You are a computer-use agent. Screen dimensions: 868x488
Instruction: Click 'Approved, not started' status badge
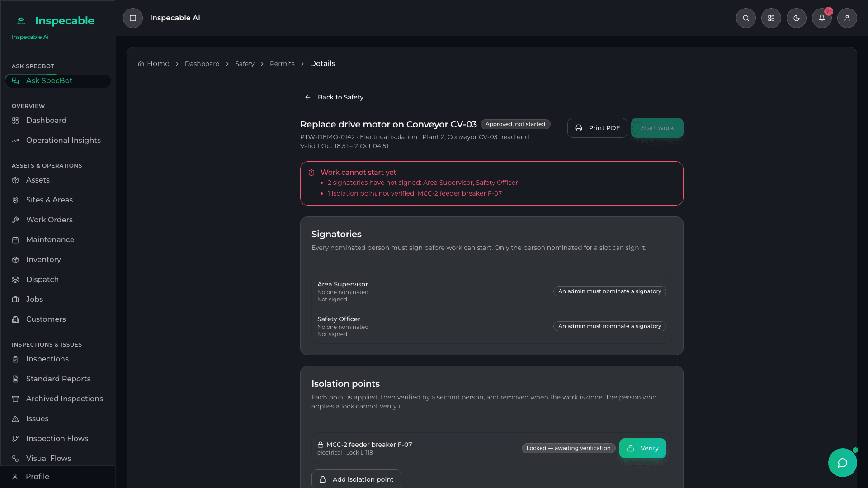point(515,124)
